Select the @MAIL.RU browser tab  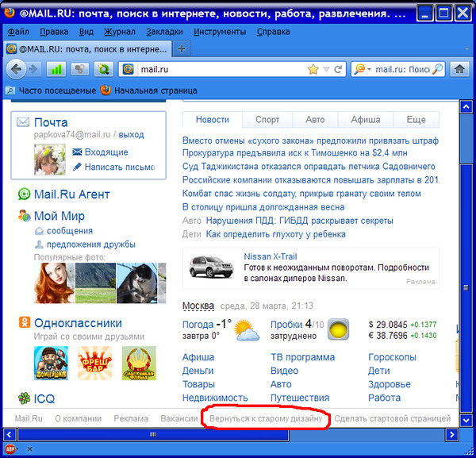[x=87, y=49]
